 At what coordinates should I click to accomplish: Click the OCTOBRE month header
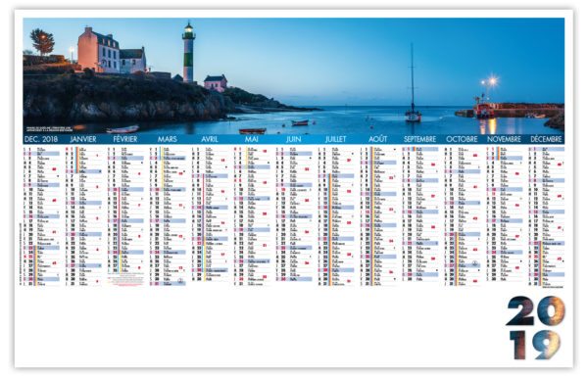coord(462,139)
